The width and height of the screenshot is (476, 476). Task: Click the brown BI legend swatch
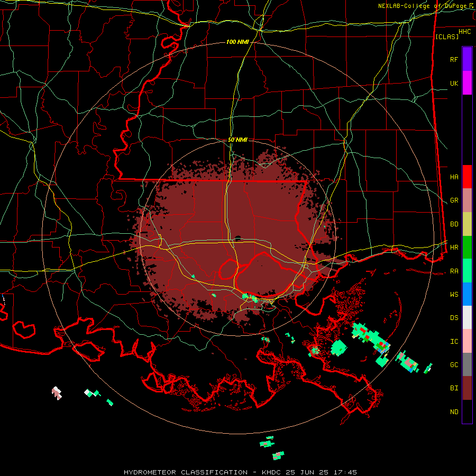(x=467, y=388)
